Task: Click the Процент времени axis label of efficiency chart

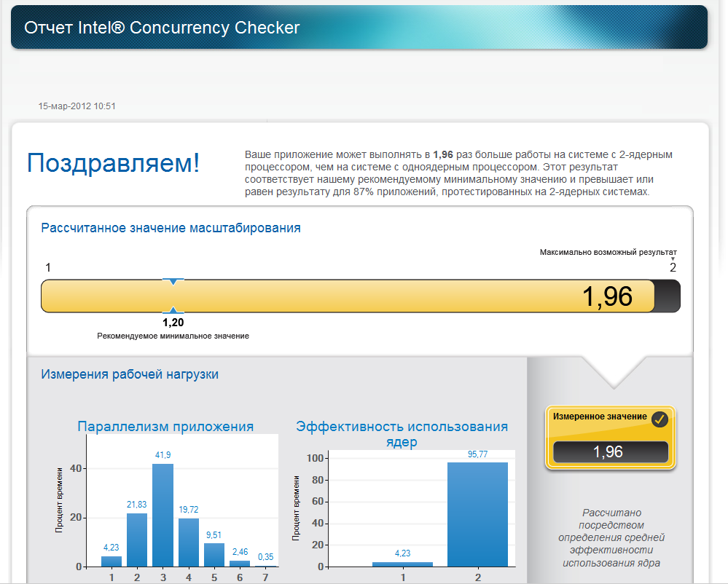Action: tap(296, 508)
